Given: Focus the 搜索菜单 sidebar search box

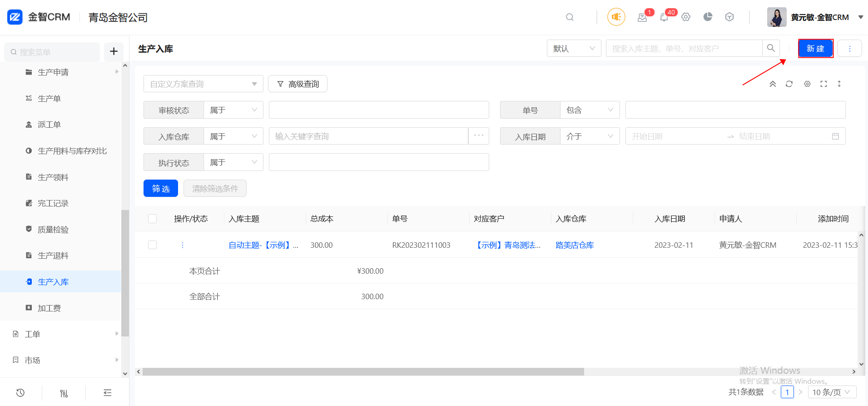Looking at the screenshot, I should (x=52, y=52).
